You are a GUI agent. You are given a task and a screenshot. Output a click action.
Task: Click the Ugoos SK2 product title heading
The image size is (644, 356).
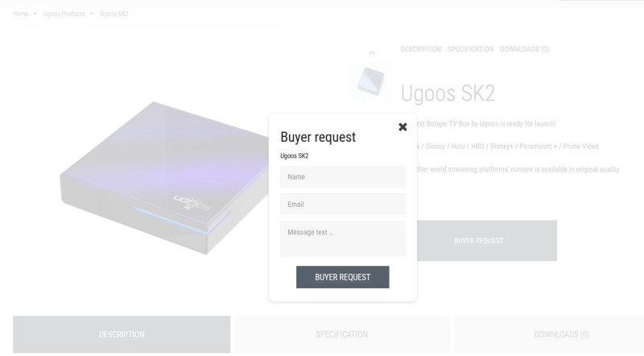[x=448, y=93]
